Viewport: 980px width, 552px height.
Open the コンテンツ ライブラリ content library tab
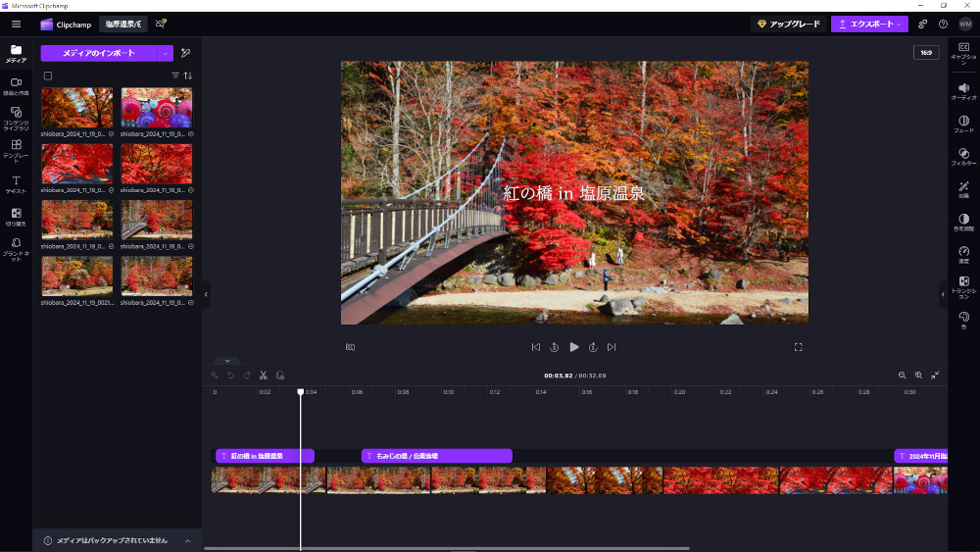[x=17, y=119]
